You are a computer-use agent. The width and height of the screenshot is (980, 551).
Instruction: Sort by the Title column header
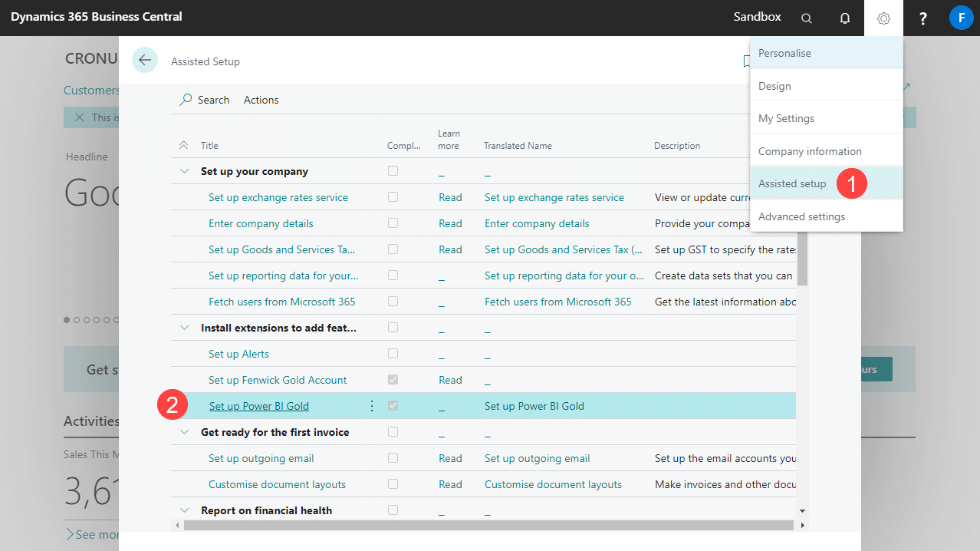[209, 146]
